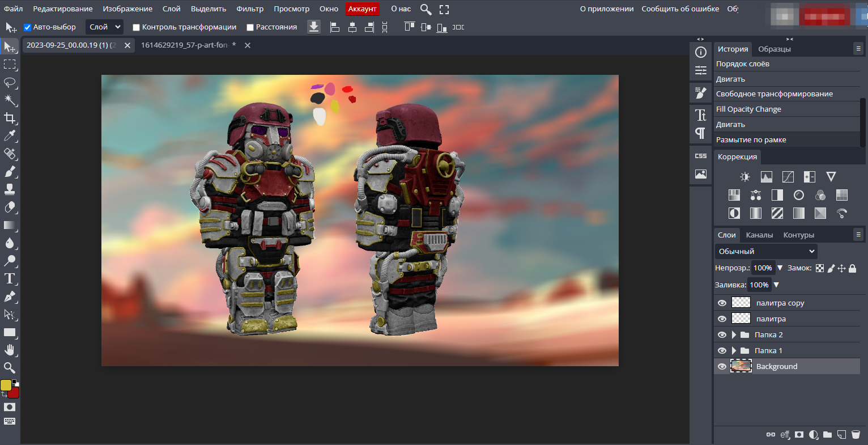
Task: Open the on-screen keyboard icon
Action: 10,421
